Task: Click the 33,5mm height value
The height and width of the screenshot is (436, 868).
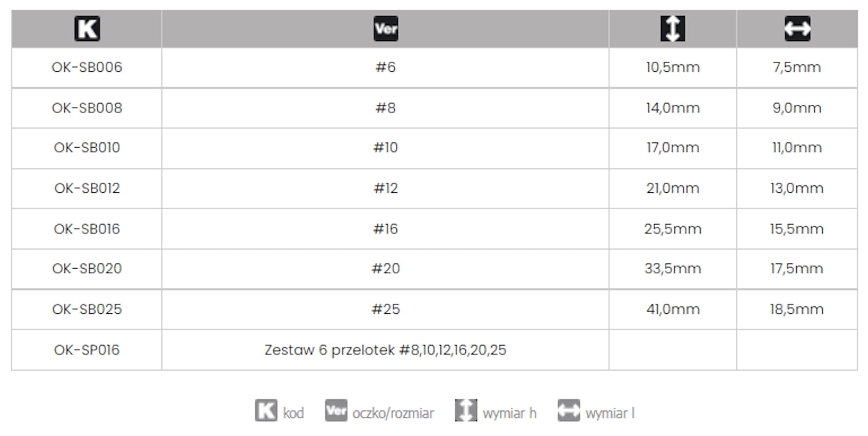Action: (x=672, y=269)
